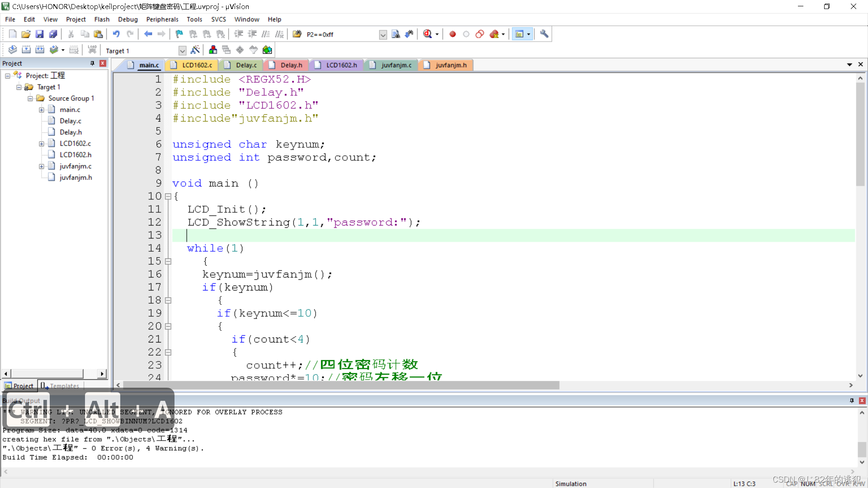
Task: Click the Undo arrow icon
Action: pos(116,34)
